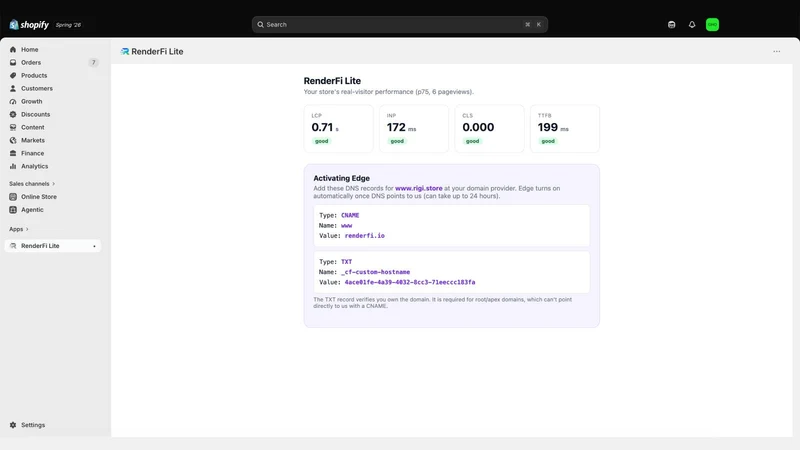Open the notifications bell
This screenshot has width=800, height=450.
[692, 24]
